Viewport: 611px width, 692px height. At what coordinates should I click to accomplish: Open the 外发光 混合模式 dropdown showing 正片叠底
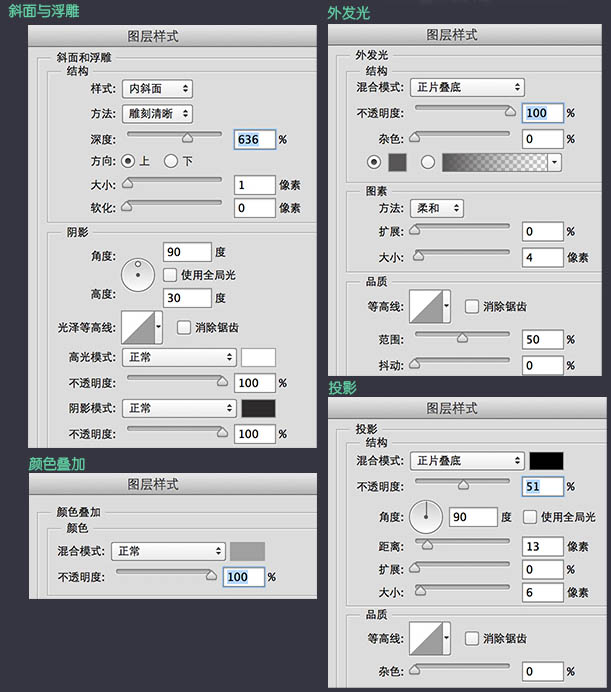pos(467,87)
